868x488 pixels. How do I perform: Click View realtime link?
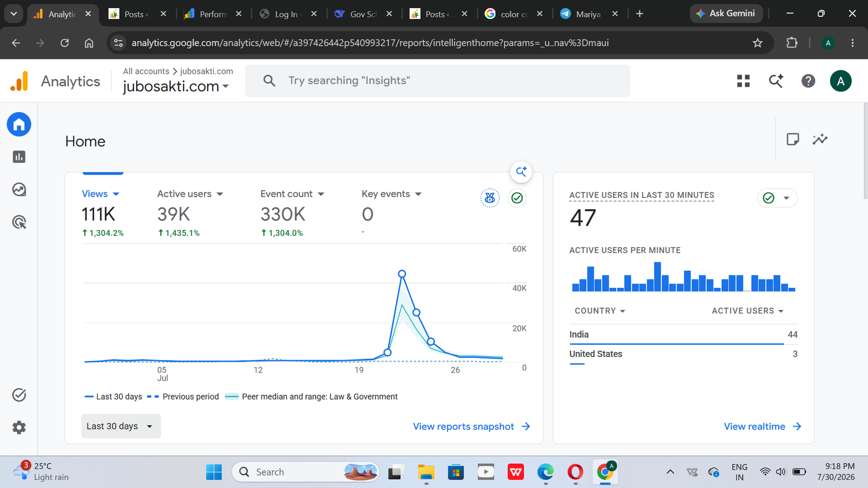(x=762, y=427)
